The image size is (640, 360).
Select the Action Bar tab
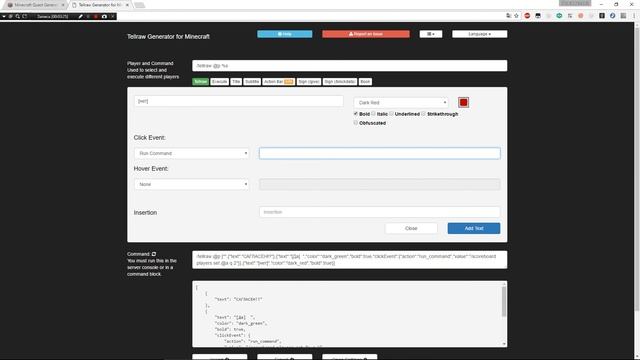(x=278, y=82)
